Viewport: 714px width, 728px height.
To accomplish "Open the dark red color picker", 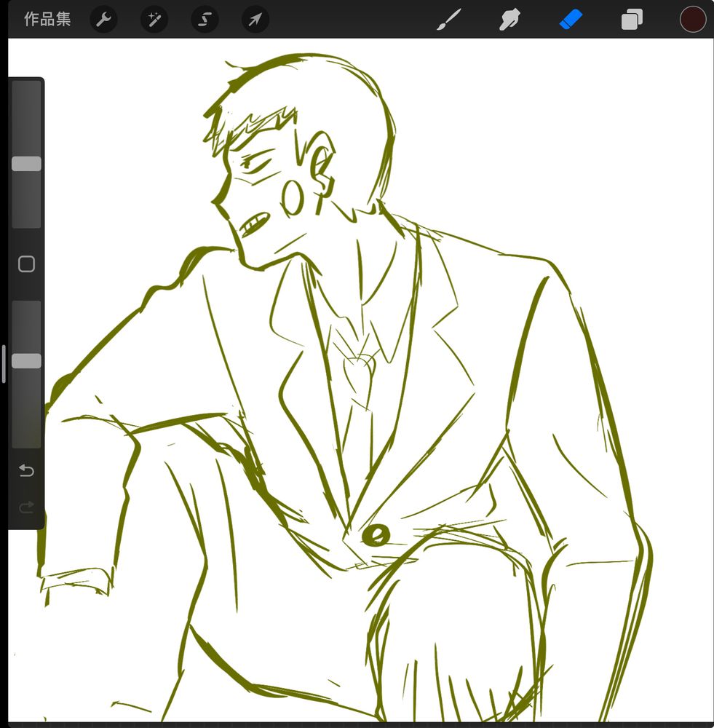I will click(693, 20).
